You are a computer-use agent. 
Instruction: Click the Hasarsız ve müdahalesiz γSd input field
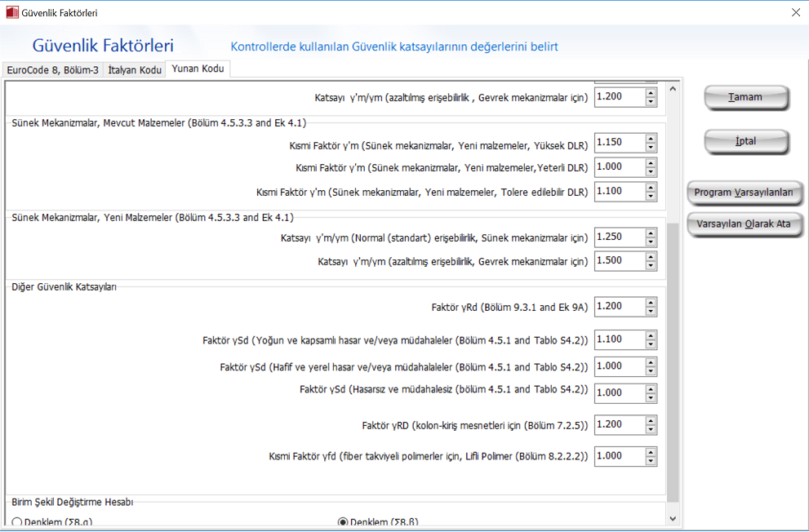tap(619, 392)
